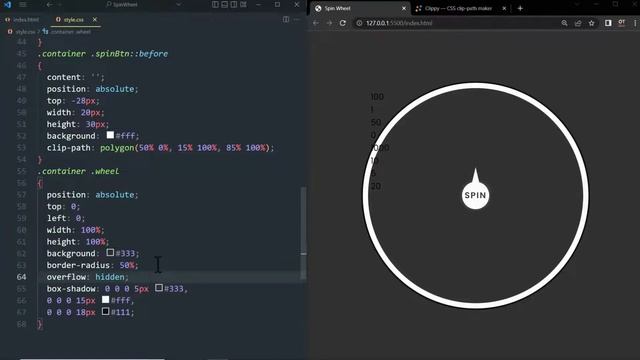Expand the command center dropdown chevron
Image resolution: width=640 pixels, height=360 pixels.
click(178, 4)
